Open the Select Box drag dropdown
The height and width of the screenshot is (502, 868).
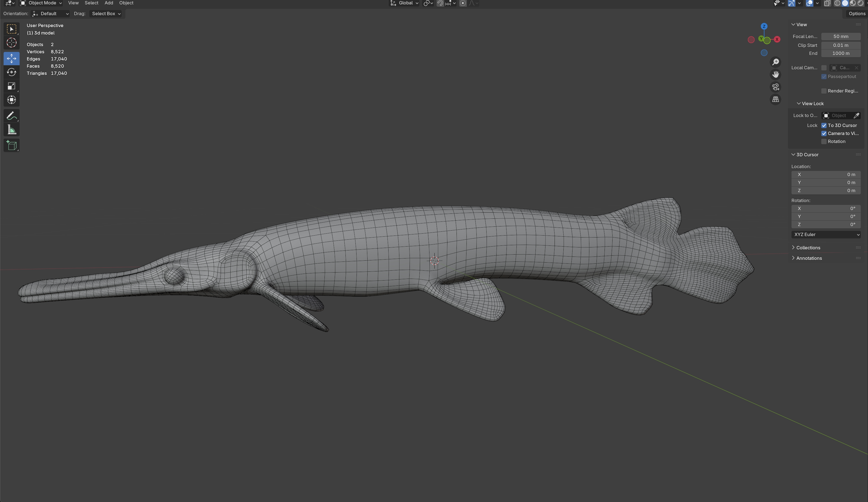coord(106,14)
